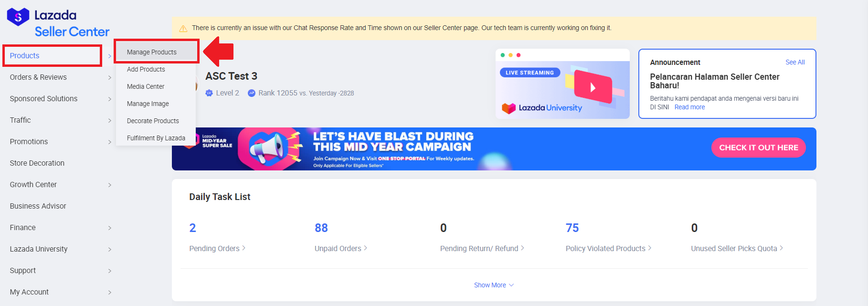This screenshot has height=306, width=868.
Task: Play the Lazada University live streaming video
Action: tap(593, 87)
